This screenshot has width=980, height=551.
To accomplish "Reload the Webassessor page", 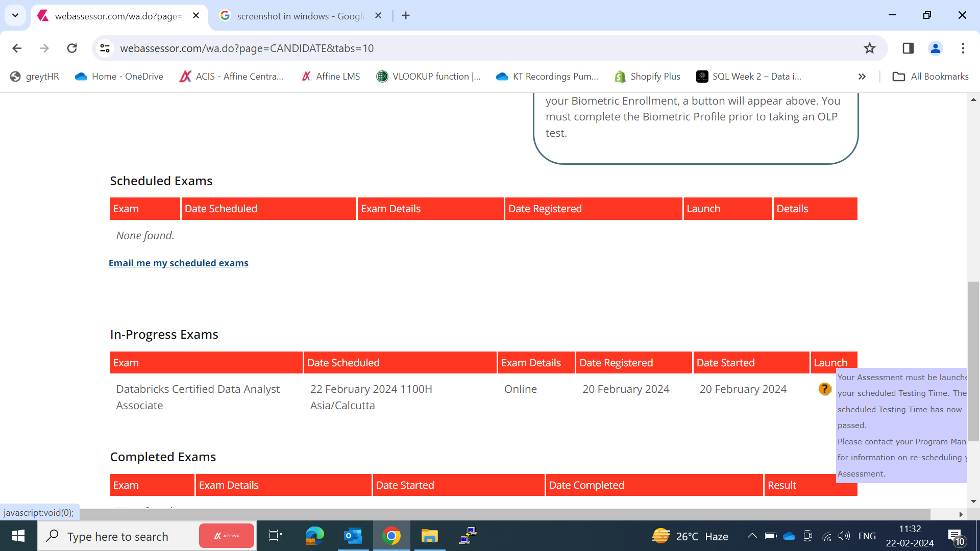I will tap(72, 48).
